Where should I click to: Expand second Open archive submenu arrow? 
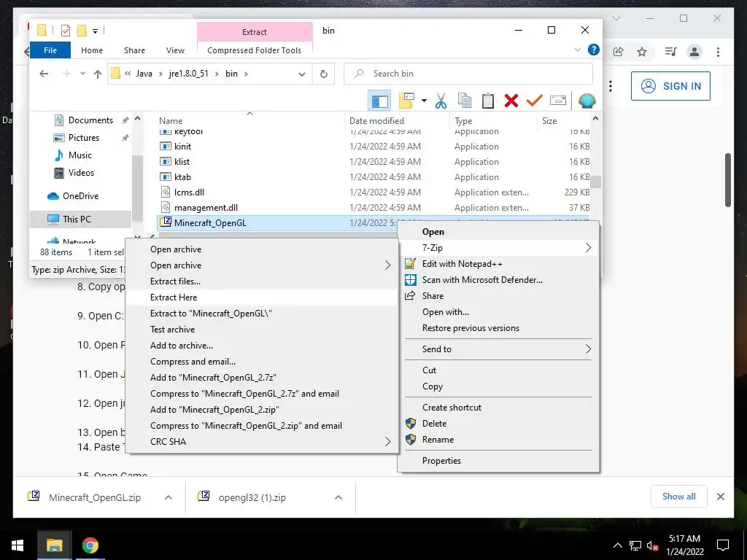pyautogui.click(x=388, y=265)
